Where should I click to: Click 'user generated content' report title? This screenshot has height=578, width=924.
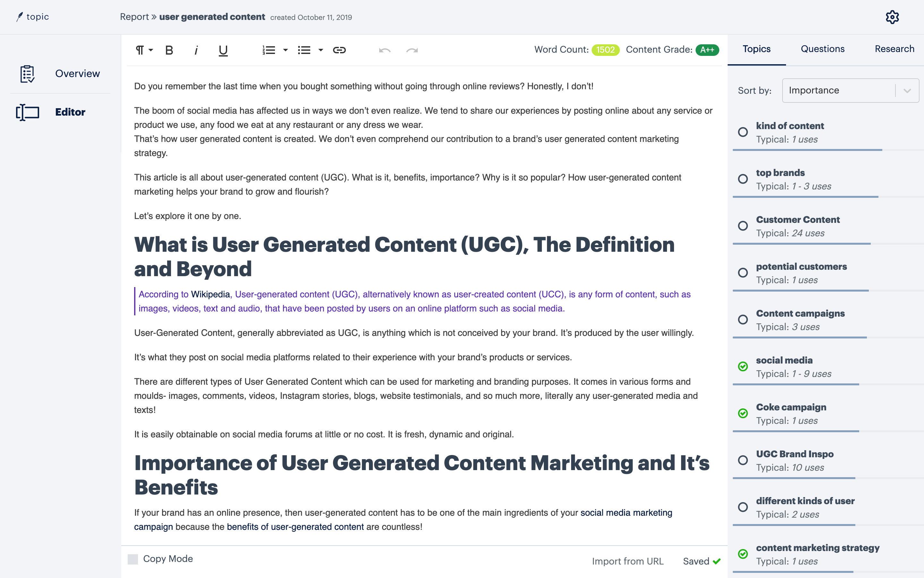tap(212, 17)
